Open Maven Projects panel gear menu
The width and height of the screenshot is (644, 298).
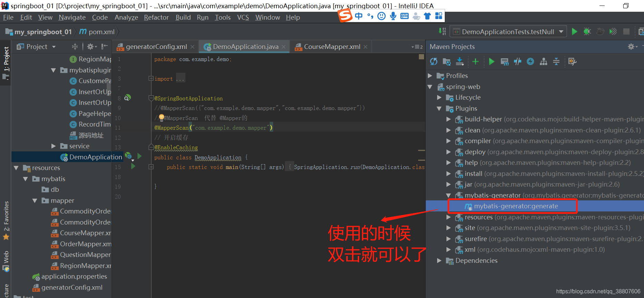tap(632, 47)
